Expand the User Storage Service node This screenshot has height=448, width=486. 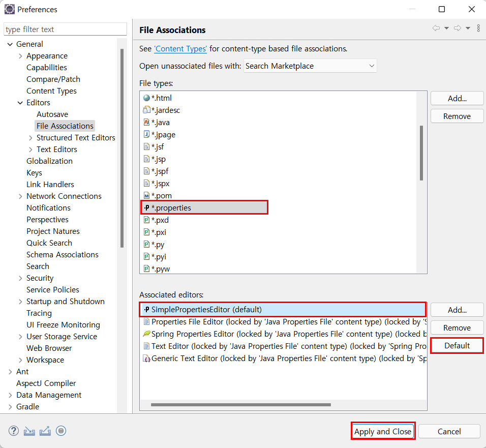pos(20,337)
